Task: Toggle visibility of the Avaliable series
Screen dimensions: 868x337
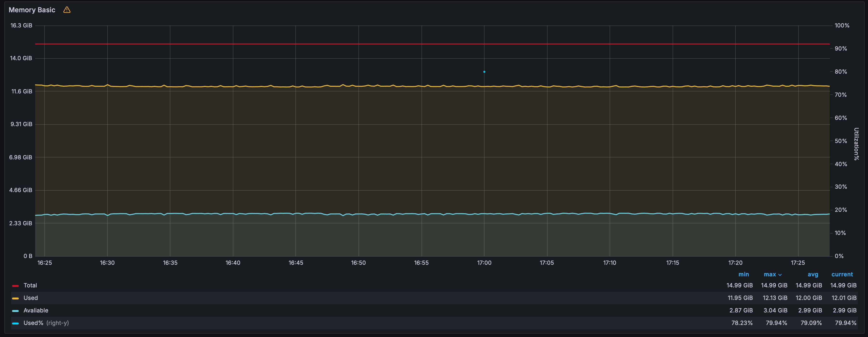Action: click(x=36, y=310)
